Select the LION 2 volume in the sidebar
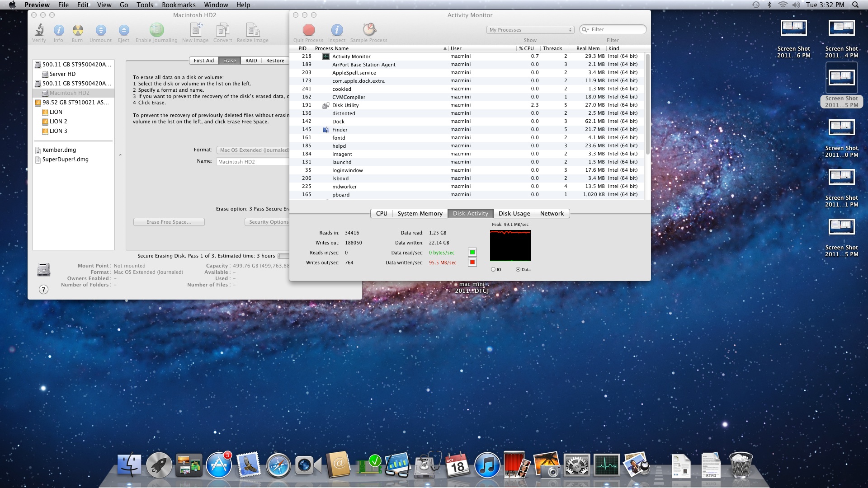 58,122
